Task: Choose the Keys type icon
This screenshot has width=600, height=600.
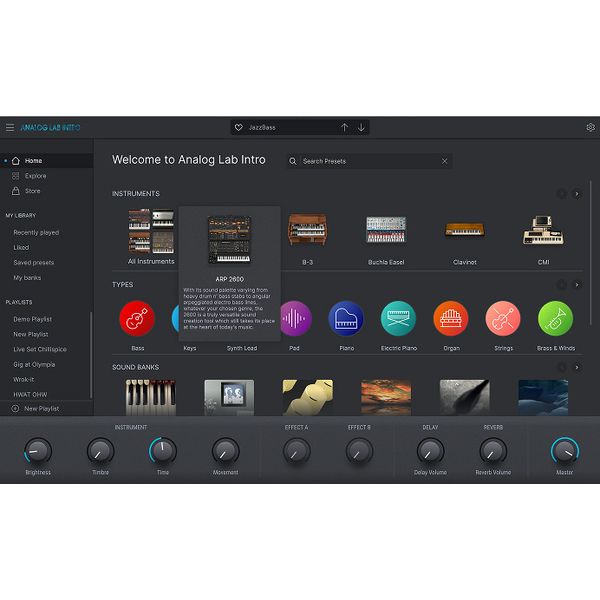Action: 175,319
